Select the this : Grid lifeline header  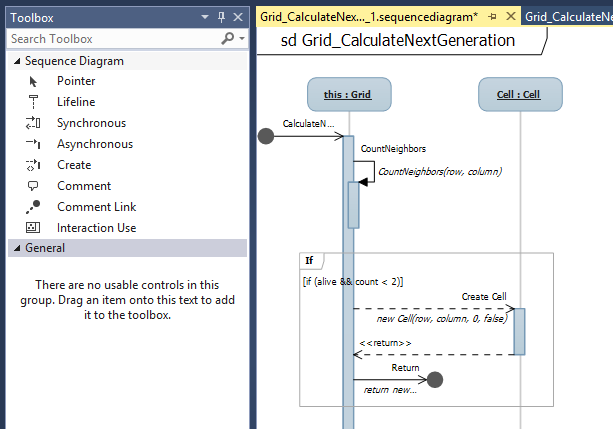point(347,95)
